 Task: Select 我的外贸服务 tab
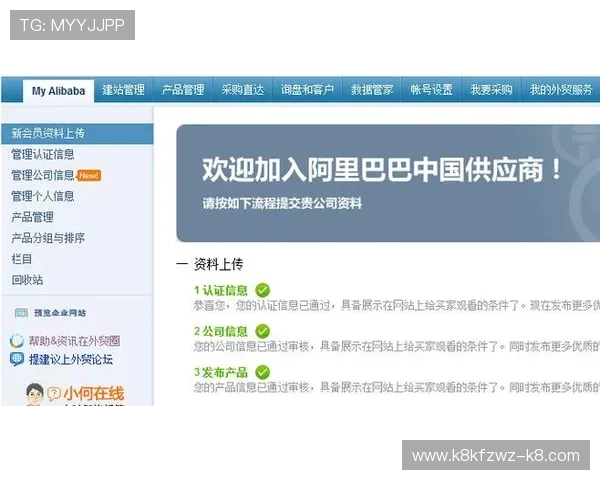tap(561, 90)
